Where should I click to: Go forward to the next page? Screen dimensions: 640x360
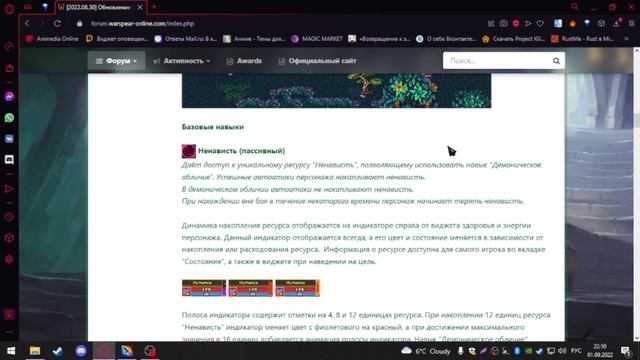point(42,23)
